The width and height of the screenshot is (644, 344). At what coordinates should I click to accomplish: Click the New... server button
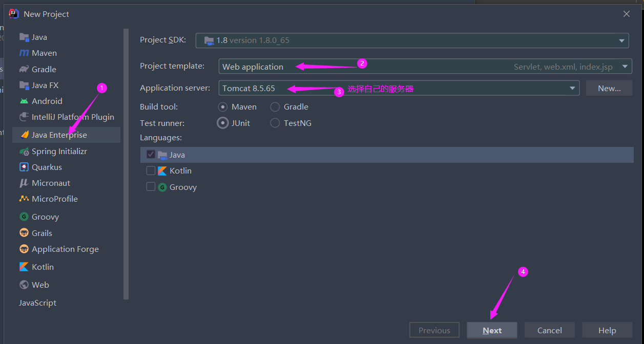(609, 88)
